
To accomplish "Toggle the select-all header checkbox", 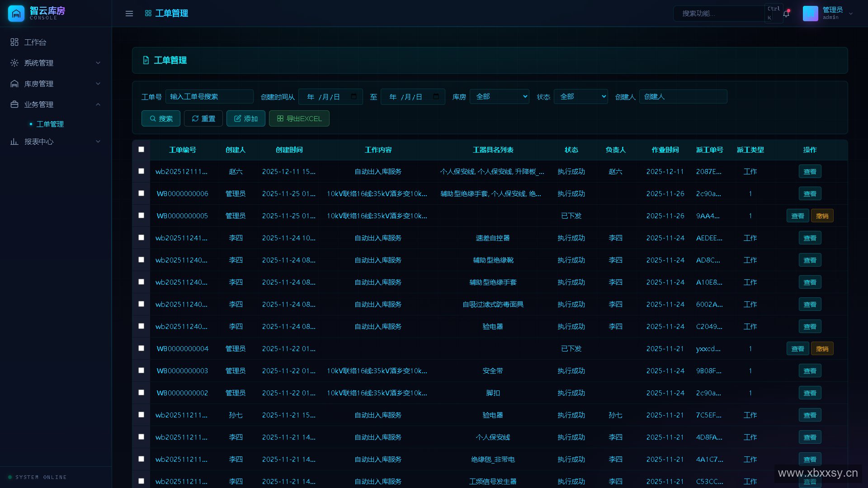I will pyautogui.click(x=141, y=150).
